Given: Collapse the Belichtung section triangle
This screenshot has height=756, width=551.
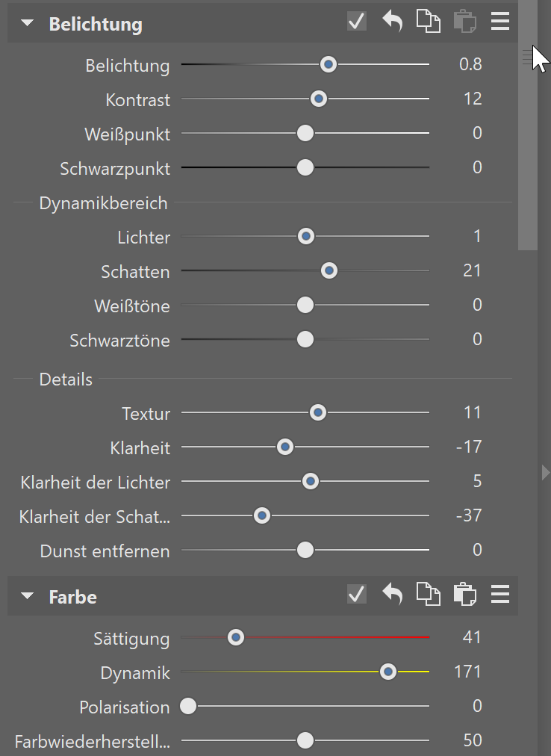Looking at the screenshot, I should pyautogui.click(x=28, y=23).
